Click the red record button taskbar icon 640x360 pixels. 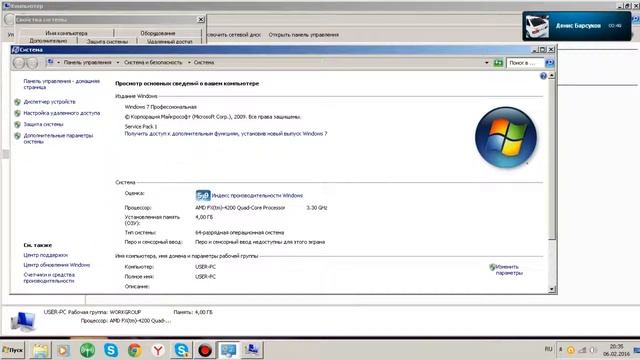[205, 350]
